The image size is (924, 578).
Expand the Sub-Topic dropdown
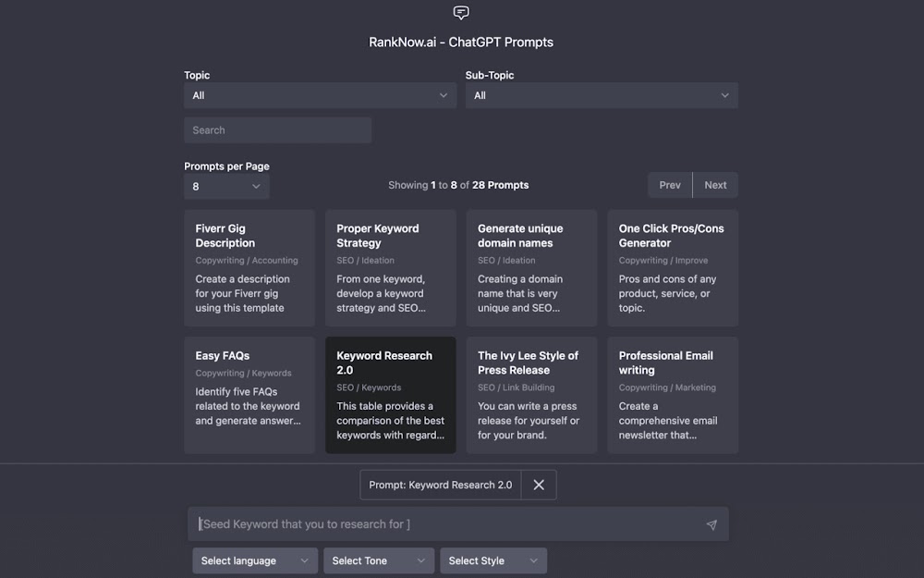click(601, 95)
